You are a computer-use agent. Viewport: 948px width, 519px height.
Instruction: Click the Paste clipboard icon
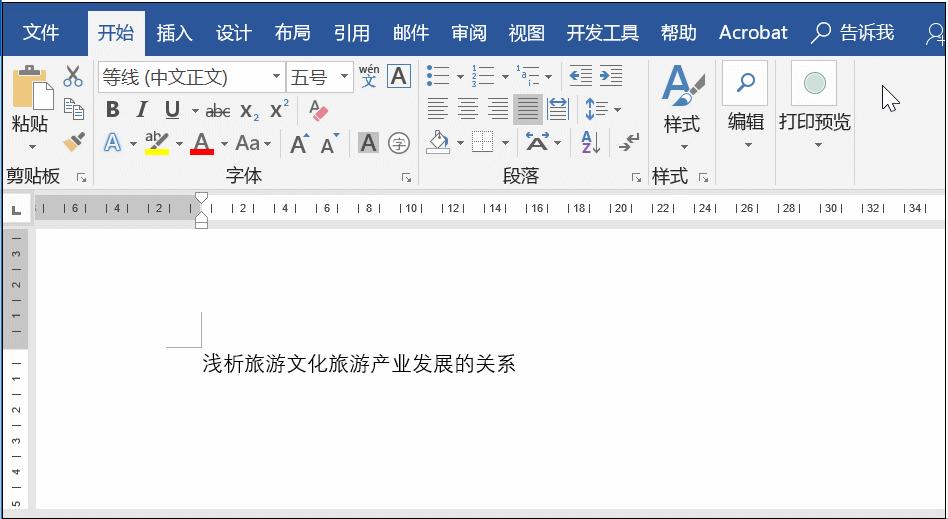[32, 87]
